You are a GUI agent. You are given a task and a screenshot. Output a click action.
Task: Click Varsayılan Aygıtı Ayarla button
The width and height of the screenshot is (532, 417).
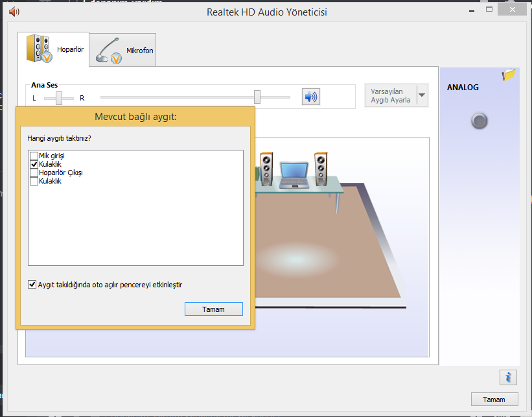(391, 95)
